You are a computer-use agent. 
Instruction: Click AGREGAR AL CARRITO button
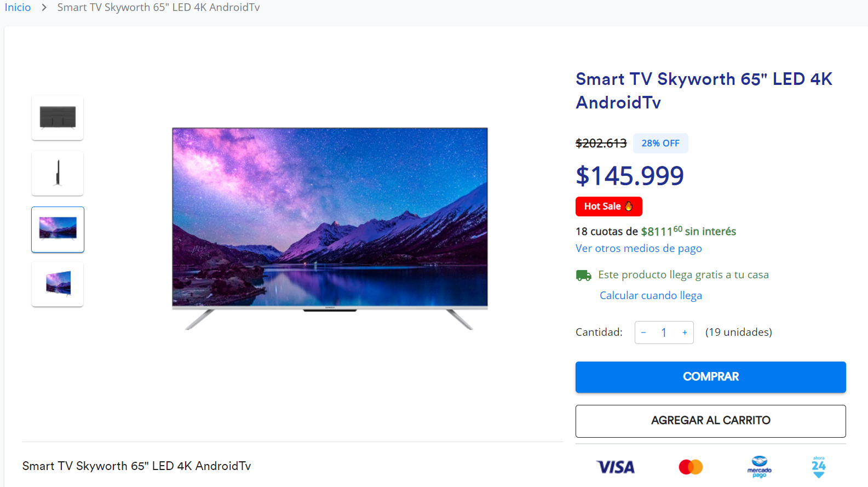[x=711, y=421]
